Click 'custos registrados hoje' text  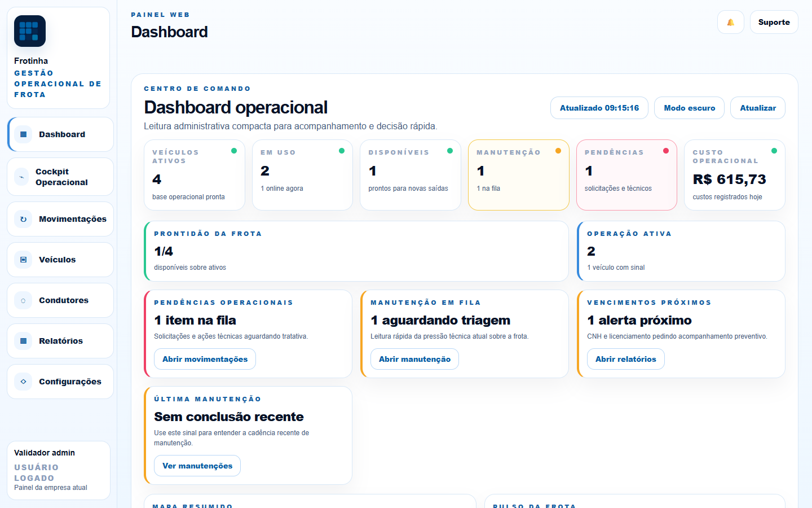727,197
